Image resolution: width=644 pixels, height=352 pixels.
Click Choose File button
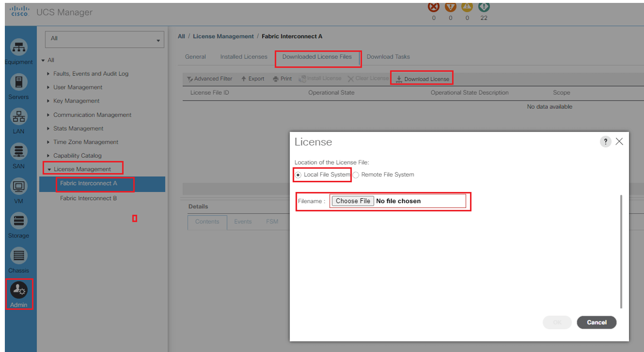pyautogui.click(x=353, y=201)
